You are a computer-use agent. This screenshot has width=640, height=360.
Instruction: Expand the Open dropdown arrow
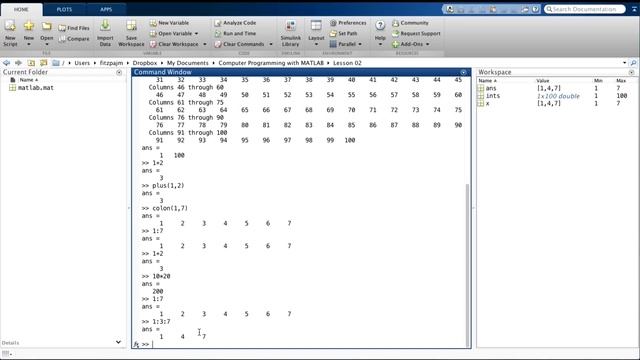click(47, 44)
